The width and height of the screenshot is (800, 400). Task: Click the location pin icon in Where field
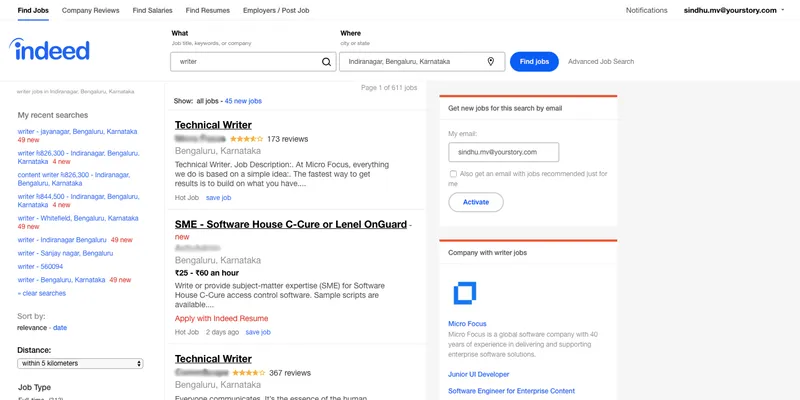tap(490, 62)
